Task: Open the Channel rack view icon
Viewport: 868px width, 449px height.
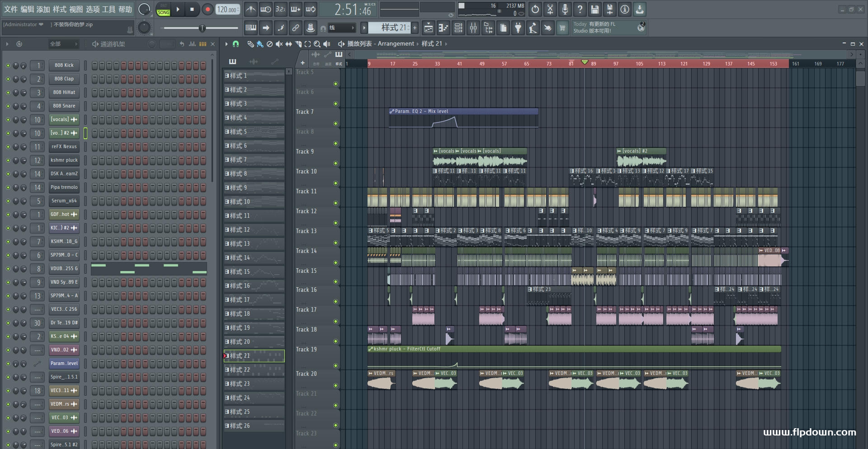Action: [x=458, y=28]
